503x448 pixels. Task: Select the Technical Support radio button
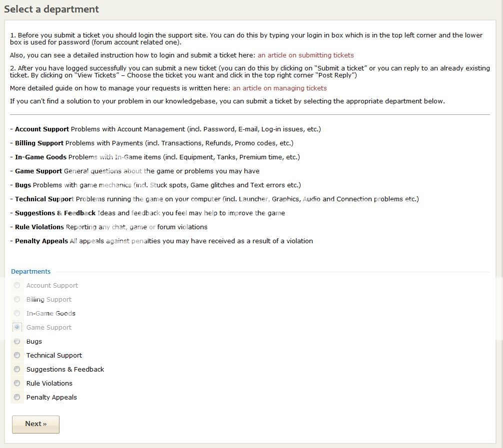(17, 355)
